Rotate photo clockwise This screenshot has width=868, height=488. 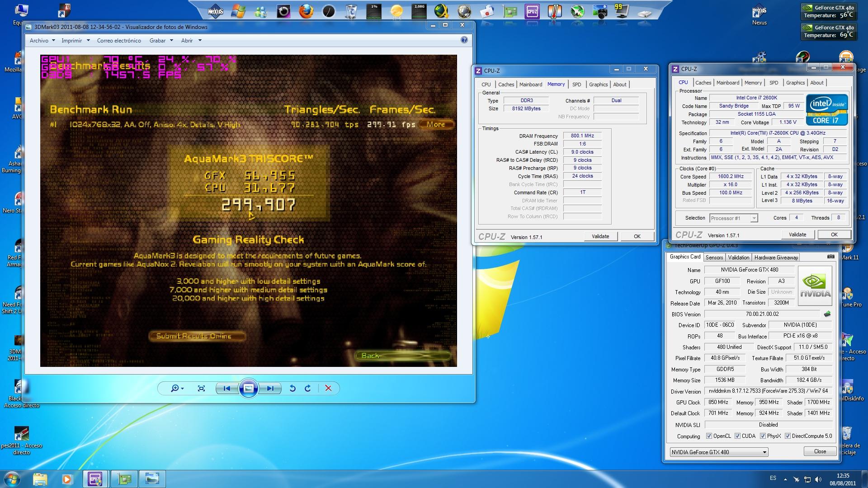click(308, 388)
